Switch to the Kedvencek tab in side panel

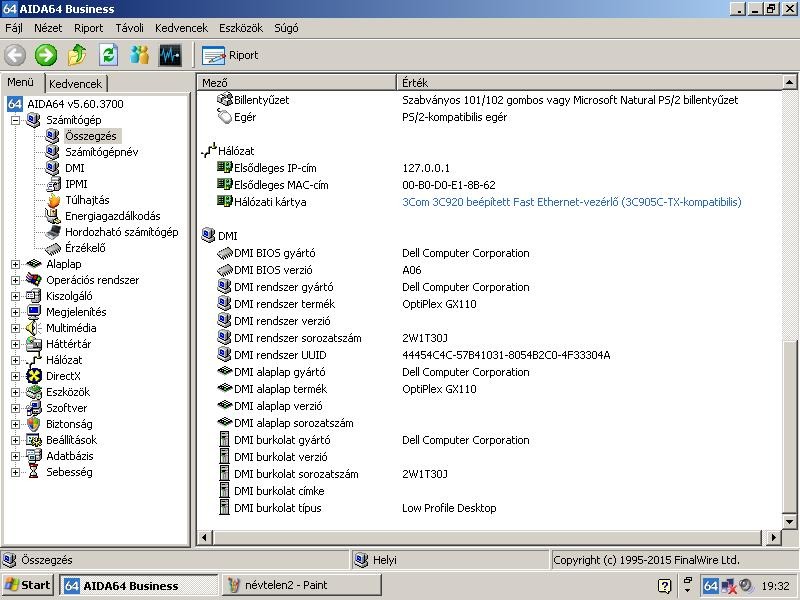76,84
